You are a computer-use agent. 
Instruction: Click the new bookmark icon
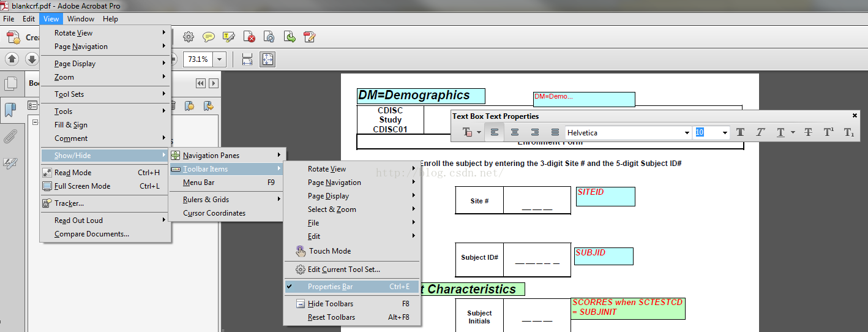tap(189, 105)
